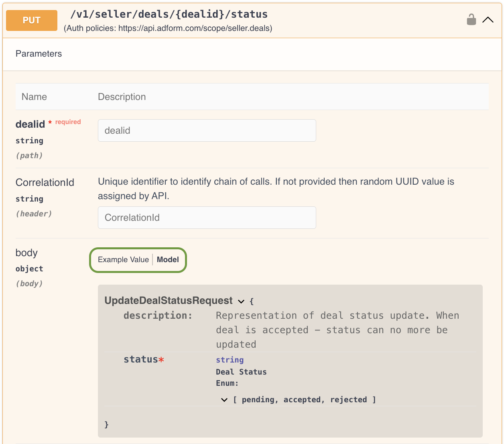Click the status property in the model

[141, 359]
